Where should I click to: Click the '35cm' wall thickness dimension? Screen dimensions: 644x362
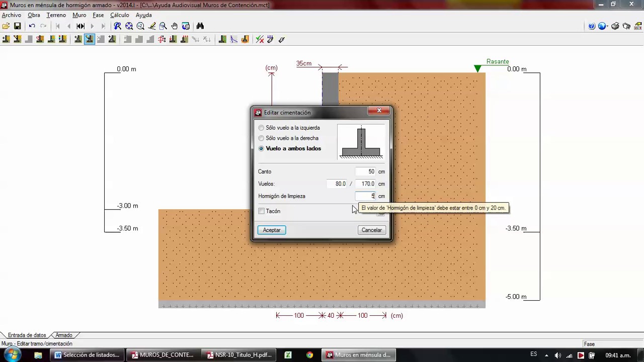click(x=304, y=63)
